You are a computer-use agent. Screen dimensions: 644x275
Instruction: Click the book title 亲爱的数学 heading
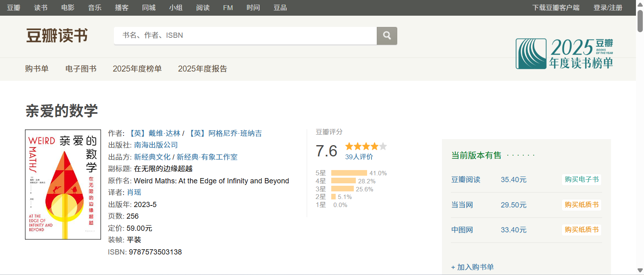62,111
